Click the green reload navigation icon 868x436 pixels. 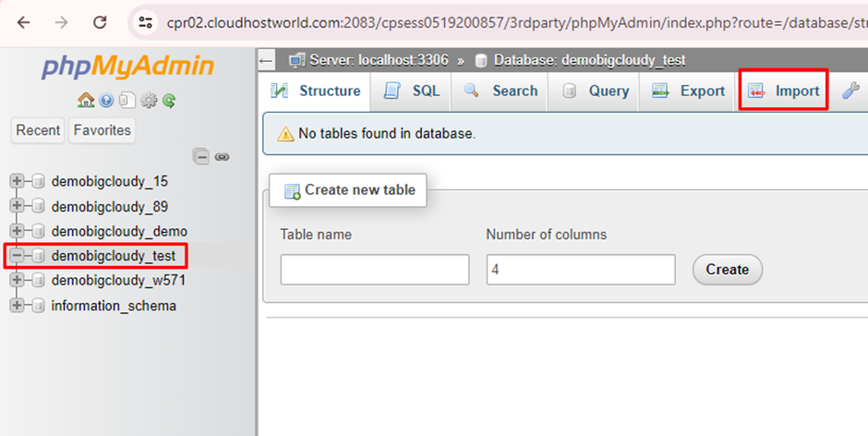coord(169,101)
